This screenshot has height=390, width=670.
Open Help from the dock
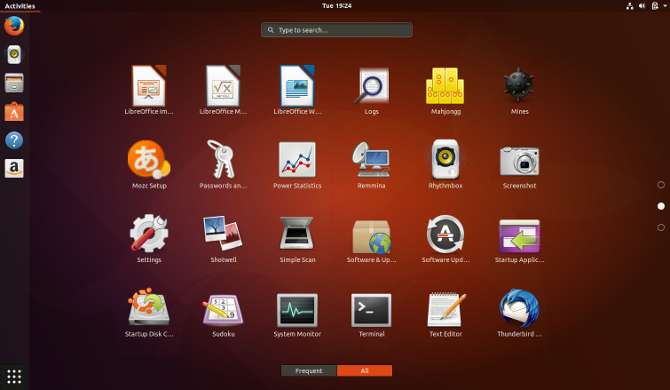point(14,140)
